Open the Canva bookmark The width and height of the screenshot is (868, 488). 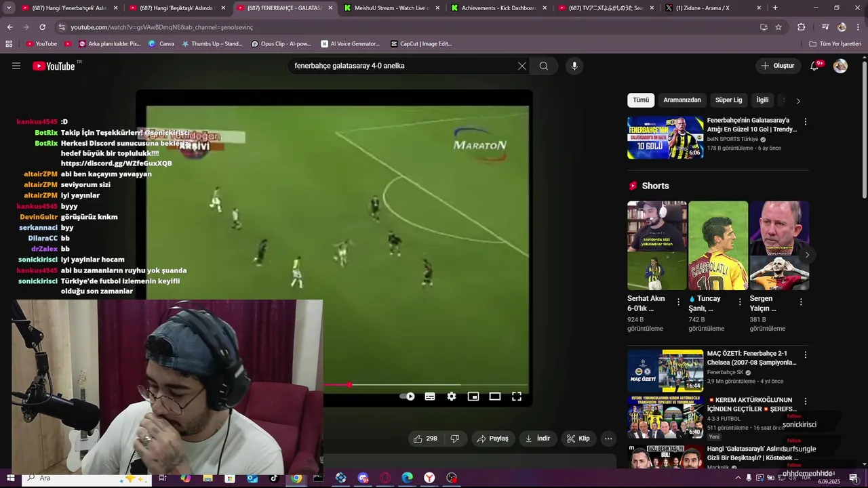[x=161, y=43]
